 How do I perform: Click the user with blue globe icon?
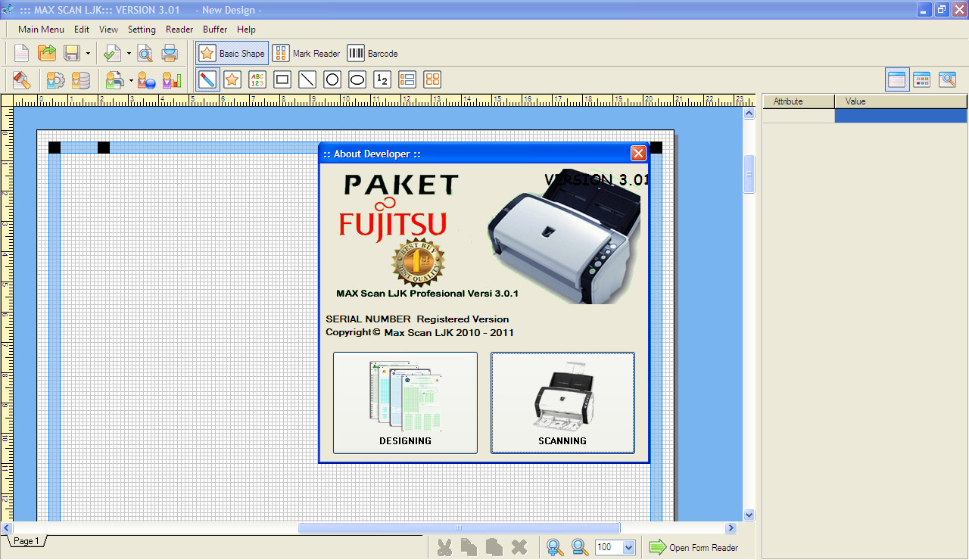[147, 79]
